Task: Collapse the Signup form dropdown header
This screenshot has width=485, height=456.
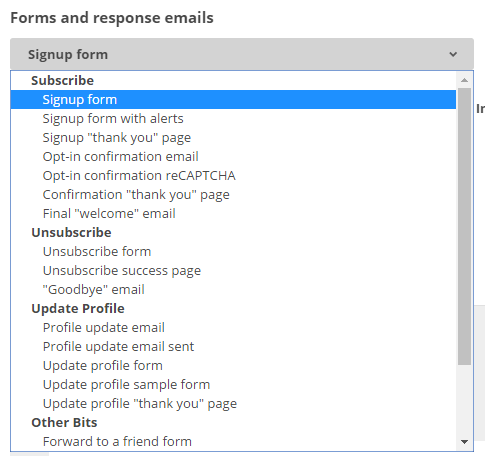Action: point(242,54)
